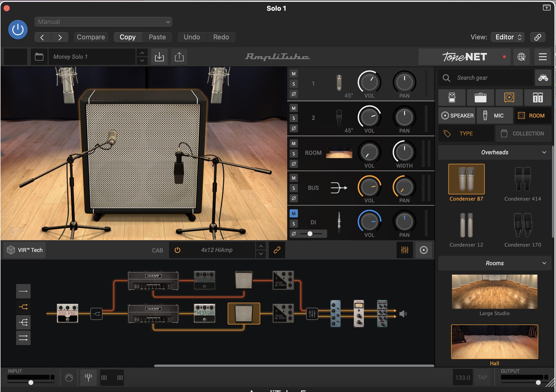Image resolution: width=556 pixels, height=392 pixels.
Task: Solo the BUS channel
Action: point(294,188)
